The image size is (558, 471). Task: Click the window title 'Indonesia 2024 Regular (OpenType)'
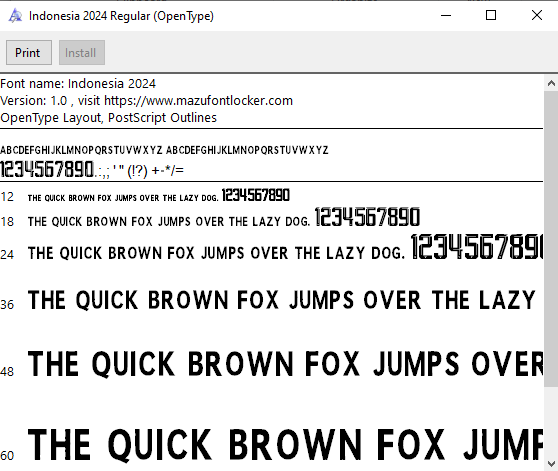coord(121,16)
